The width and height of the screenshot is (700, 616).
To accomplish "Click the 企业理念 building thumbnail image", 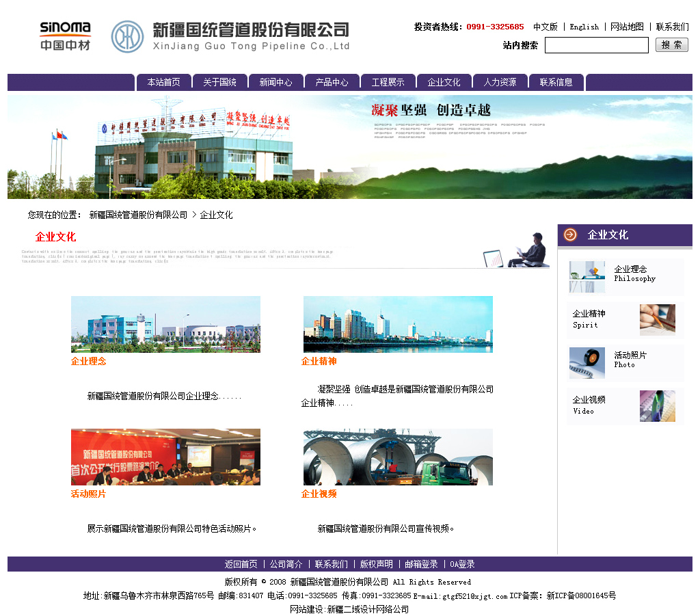I will [165, 324].
